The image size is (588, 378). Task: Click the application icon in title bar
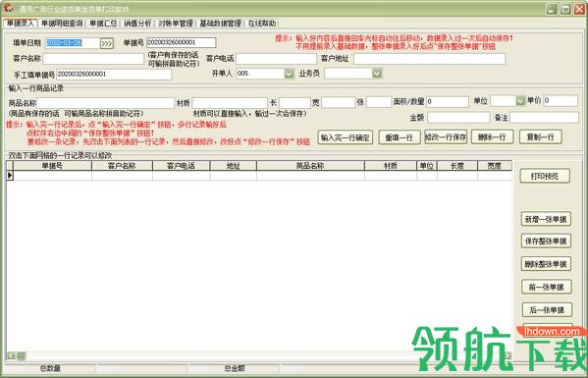[x=8, y=9]
